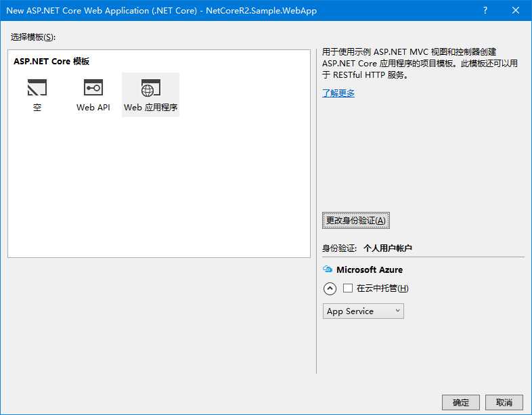Viewport: 532px width, 415px height.
Task: Click the 选择模板 label
Action: [33, 37]
